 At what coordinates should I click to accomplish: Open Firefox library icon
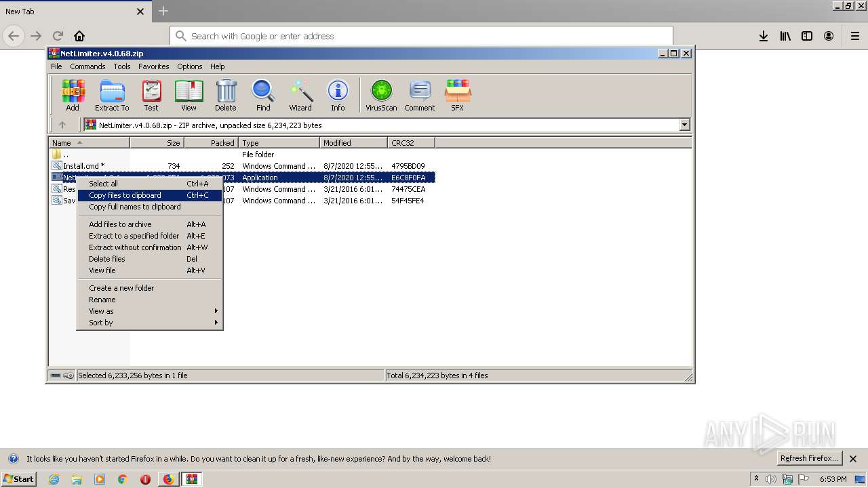pyautogui.click(x=785, y=36)
